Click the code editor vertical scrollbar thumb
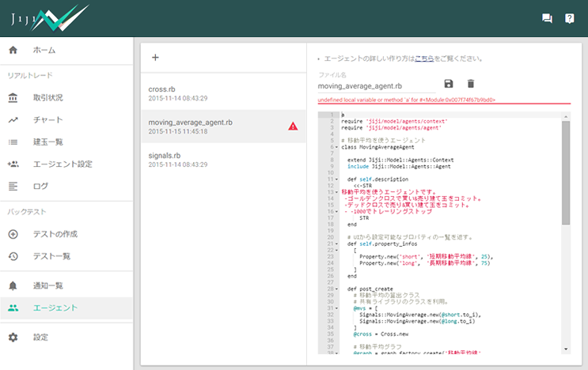Image resolution: width=588 pixels, height=370 pixels. click(566, 172)
